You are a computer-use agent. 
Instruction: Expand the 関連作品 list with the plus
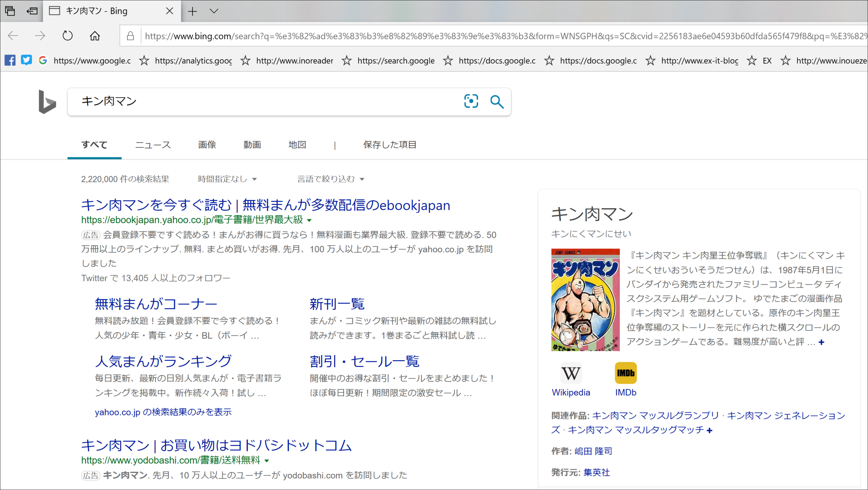(710, 430)
